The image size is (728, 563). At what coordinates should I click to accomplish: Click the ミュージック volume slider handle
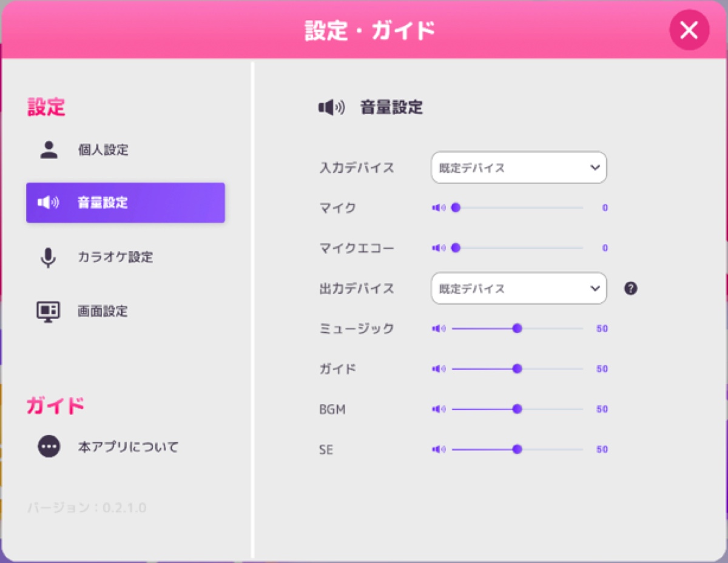(517, 329)
